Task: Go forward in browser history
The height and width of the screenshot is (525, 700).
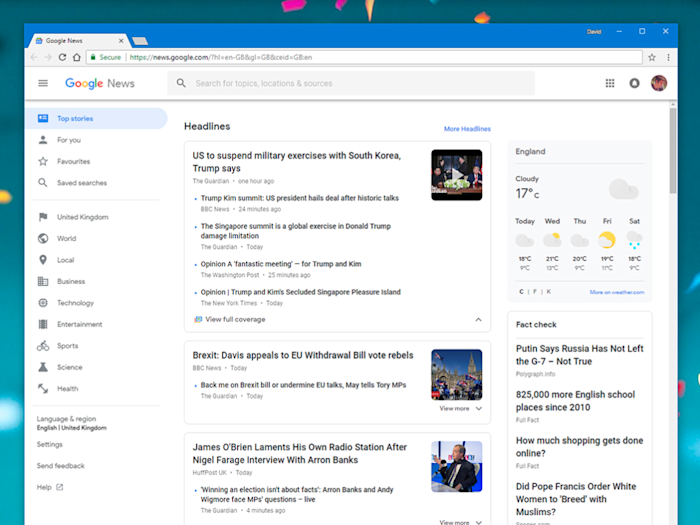Action: [48, 57]
